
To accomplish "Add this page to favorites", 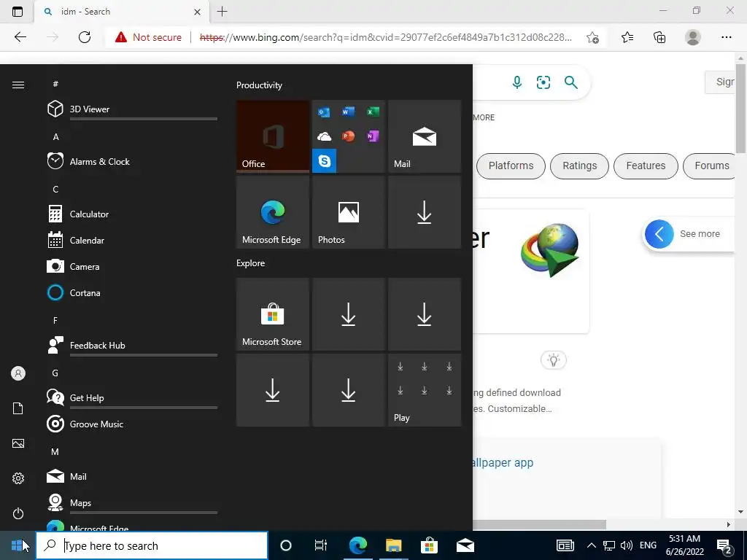I will pos(592,37).
